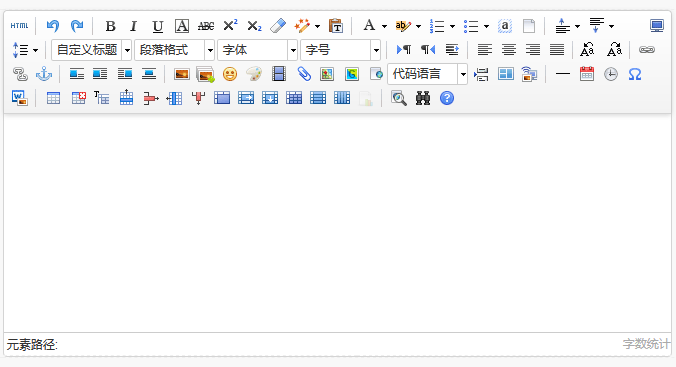Open the scrawl drawing palette
The width and height of the screenshot is (676, 367).
[x=254, y=74]
